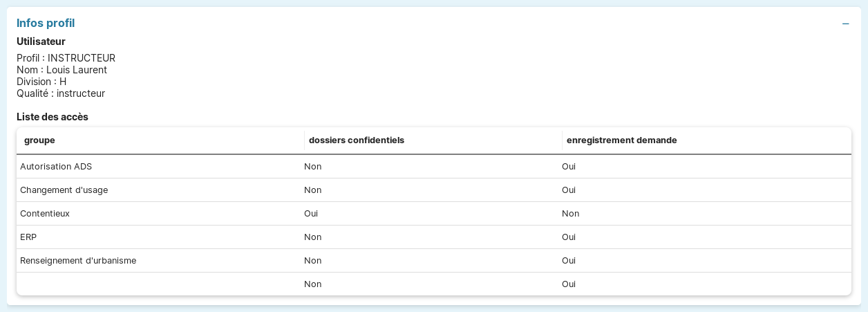Click the Qualité : instructeur line
Viewport: 868px width, 312px height.
pyautogui.click(x=61, y=93)
